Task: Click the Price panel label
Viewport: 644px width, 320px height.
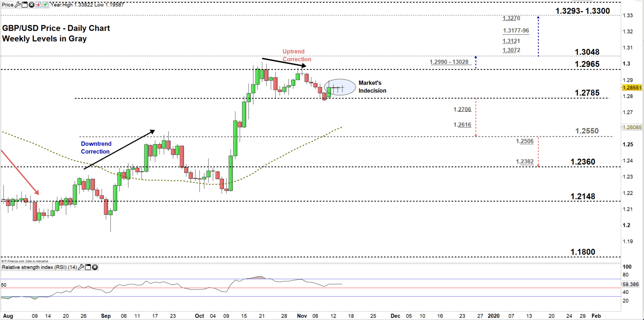Action: tap(8, 5)
